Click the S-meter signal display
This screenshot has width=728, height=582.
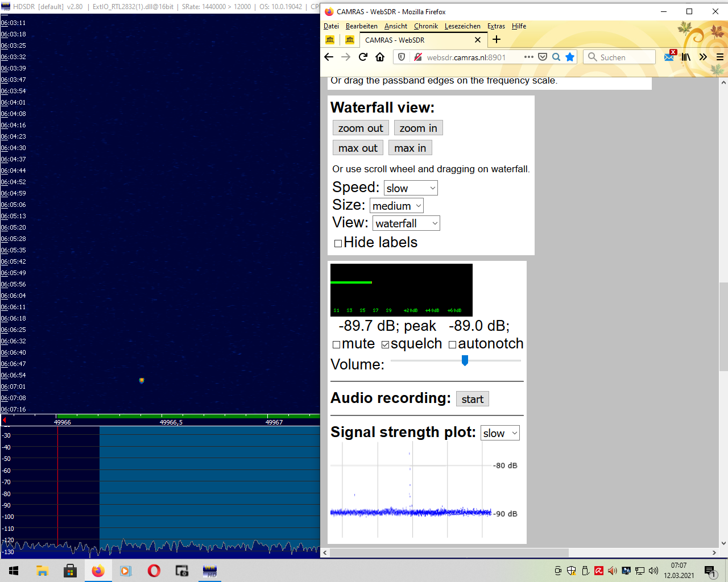402,290
